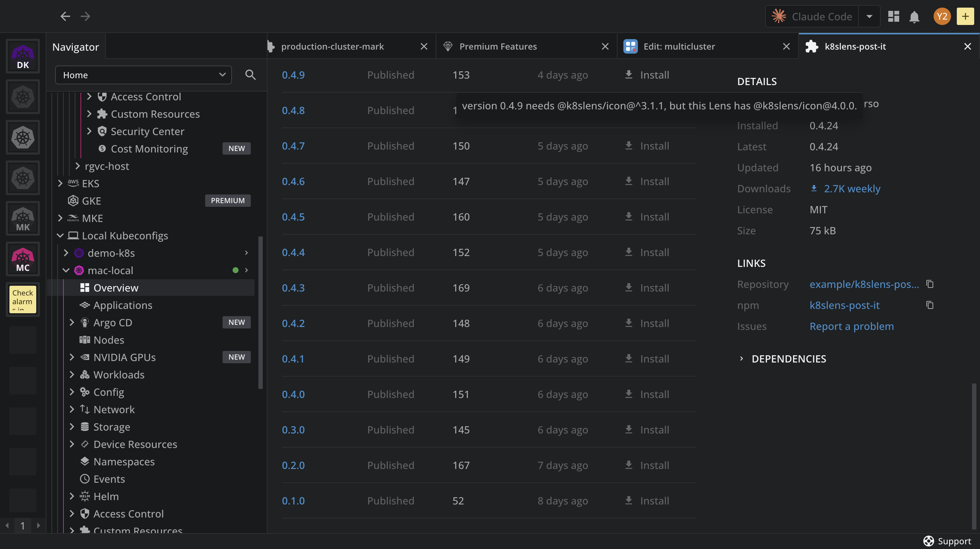Open the Home dropdown in Navigator

pos(144,75)
